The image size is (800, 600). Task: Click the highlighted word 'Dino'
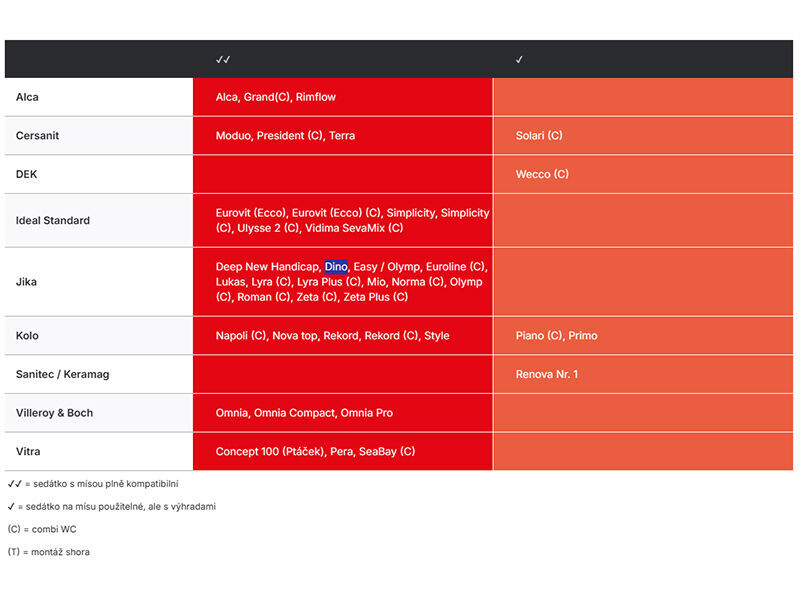[336, 267]
